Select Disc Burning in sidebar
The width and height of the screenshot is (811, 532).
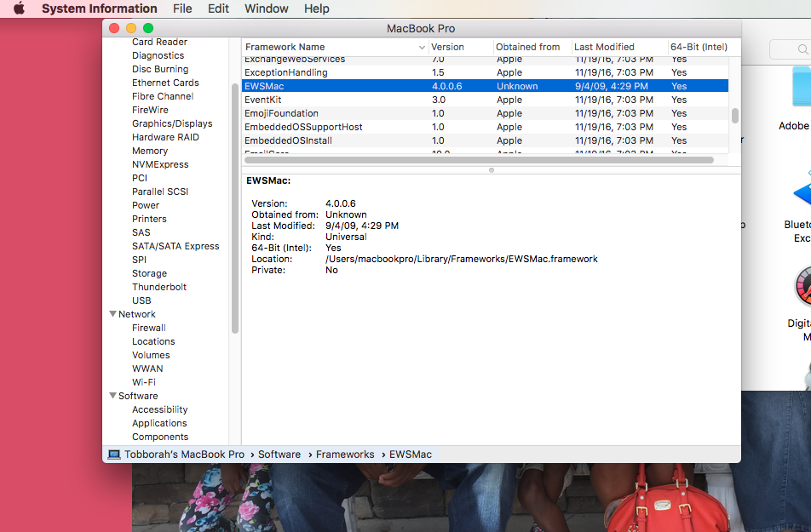point(160,69)
